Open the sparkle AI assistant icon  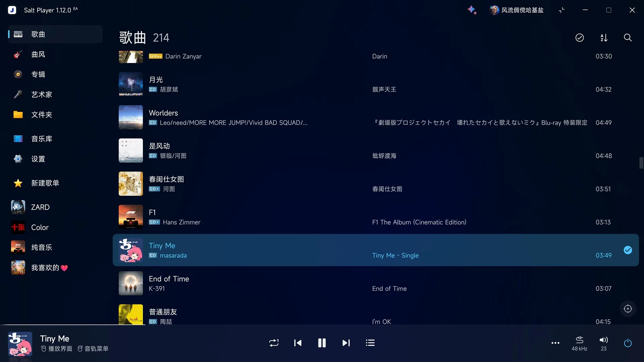[472, 10]
